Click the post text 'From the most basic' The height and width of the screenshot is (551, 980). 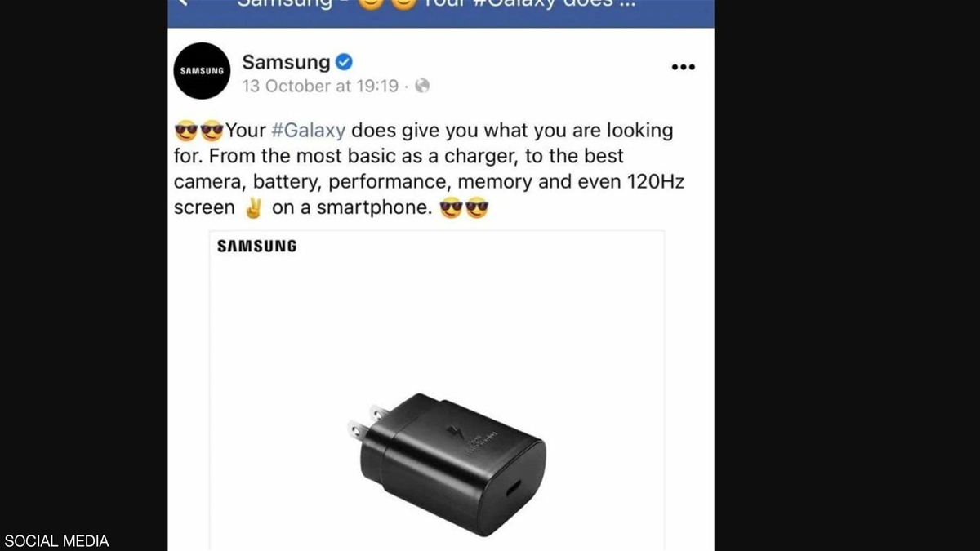click(x=283, y=156)
